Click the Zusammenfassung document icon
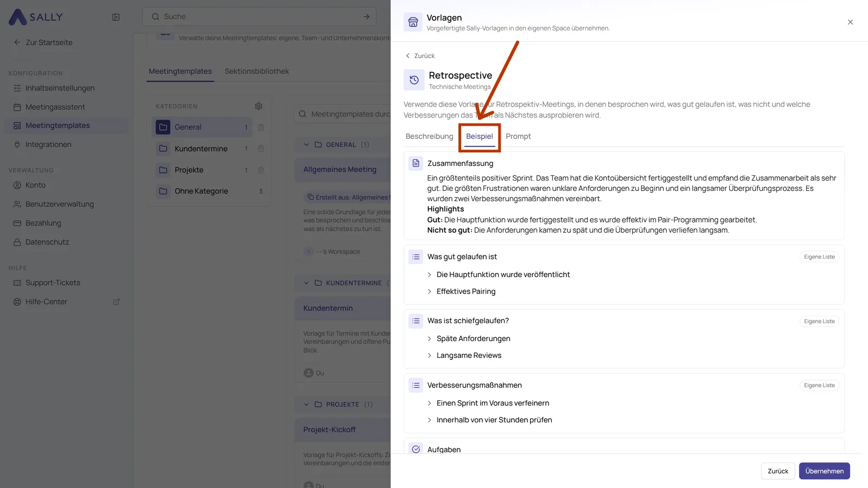 tap(416, 163)
